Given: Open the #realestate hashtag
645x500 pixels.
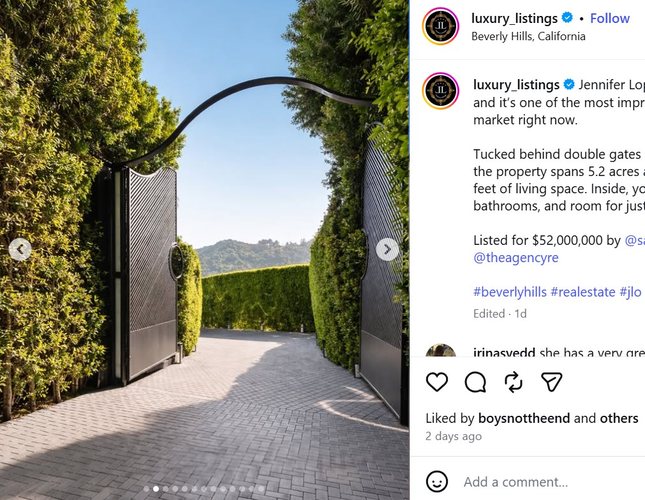Looking at the screenshot, I should [583, 292].
